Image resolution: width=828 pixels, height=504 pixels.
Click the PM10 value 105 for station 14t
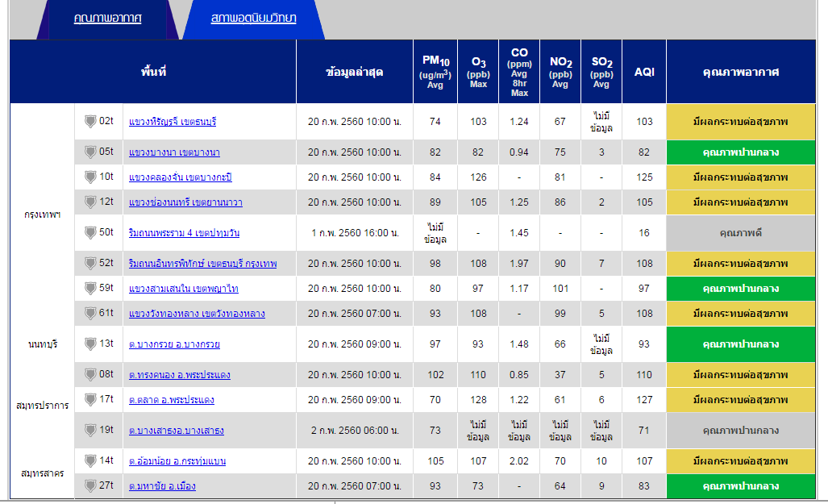click(x=435, y=460)
